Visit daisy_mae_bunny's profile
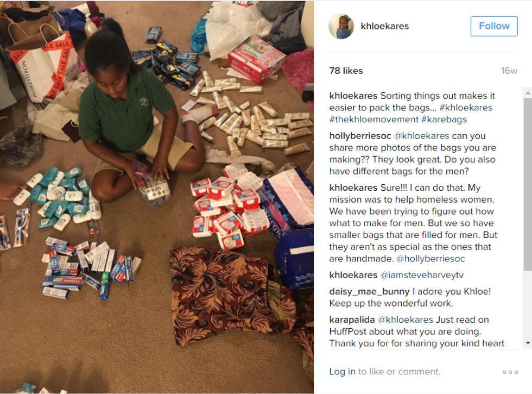 coord(369,291)
